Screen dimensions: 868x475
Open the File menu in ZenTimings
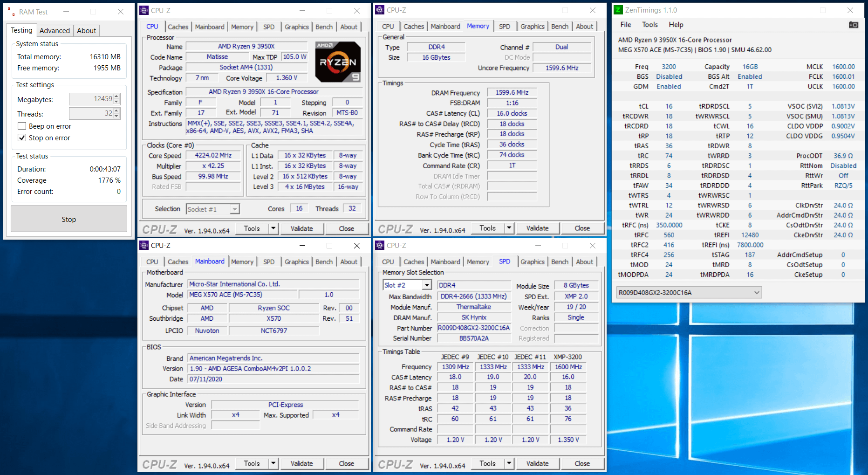626,25
